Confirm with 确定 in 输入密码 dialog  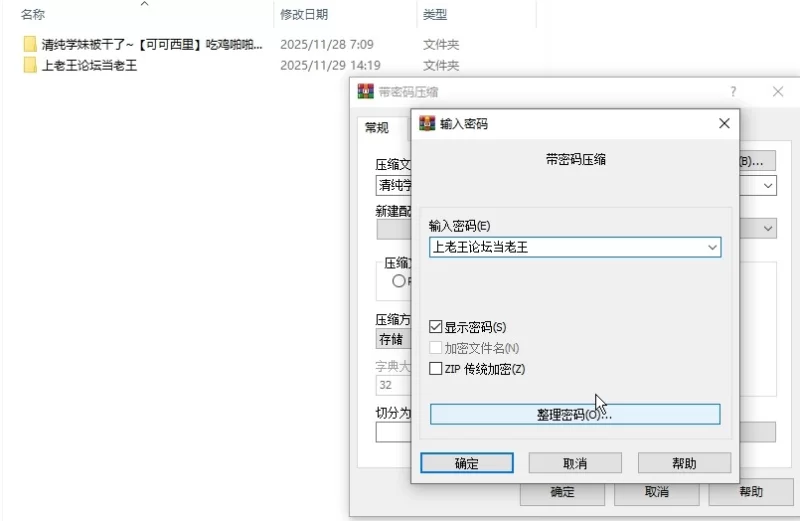pos(467,463)
